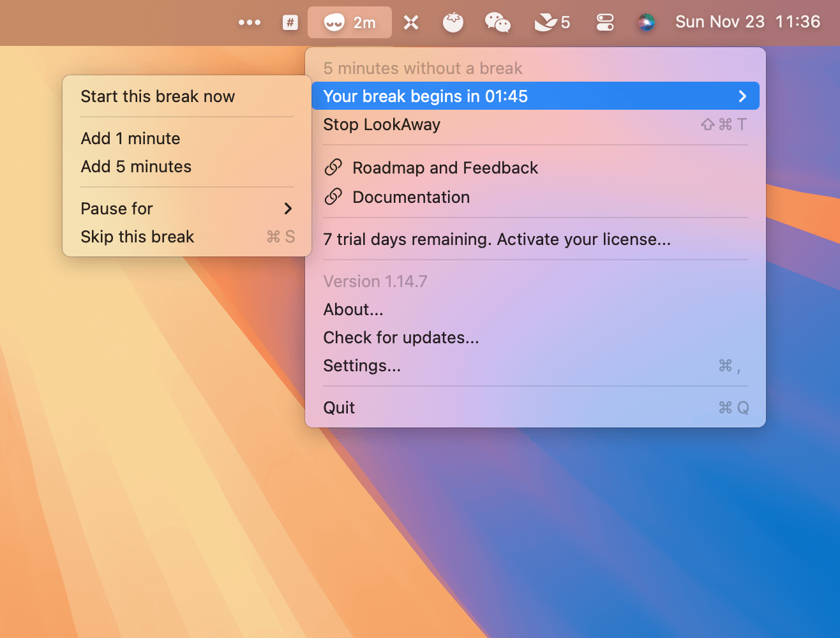Stop LookAway from the menu
This screenshot has width=840, height=638.
pyautogui.click(x=382, y=124)
